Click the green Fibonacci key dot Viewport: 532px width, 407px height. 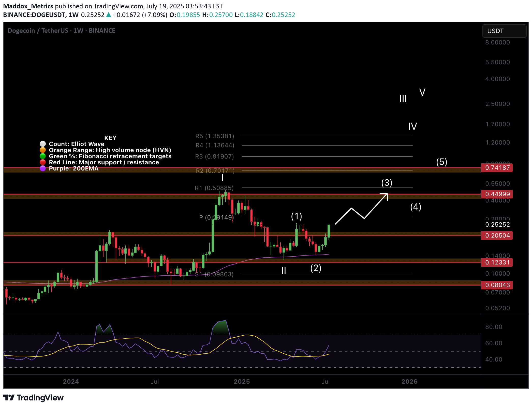tap(43, 156)
